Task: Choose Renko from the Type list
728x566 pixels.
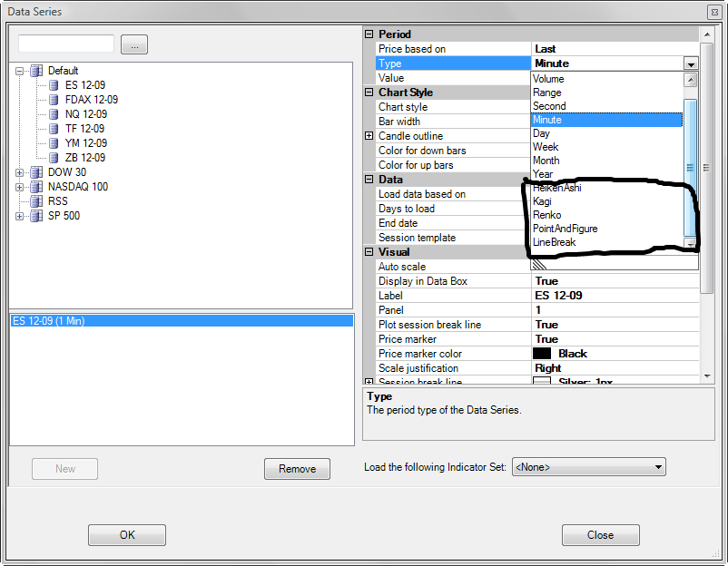Action: click(607, 215)
